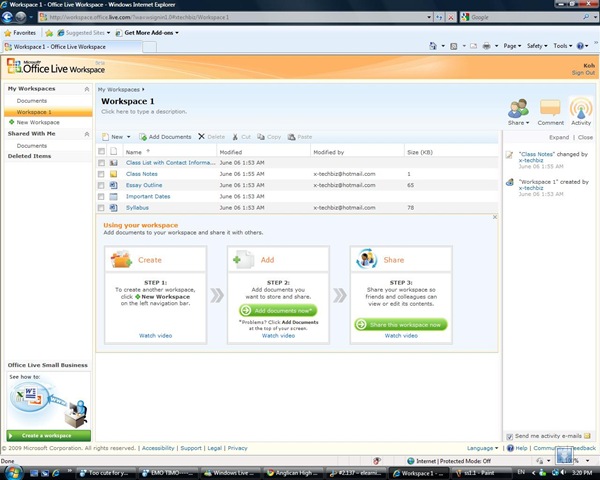The width and height of the screenshot is (600, 480).
Task: Click the Comment speech bubble icon
Action: pyautogui.click(x=550, y=108)
